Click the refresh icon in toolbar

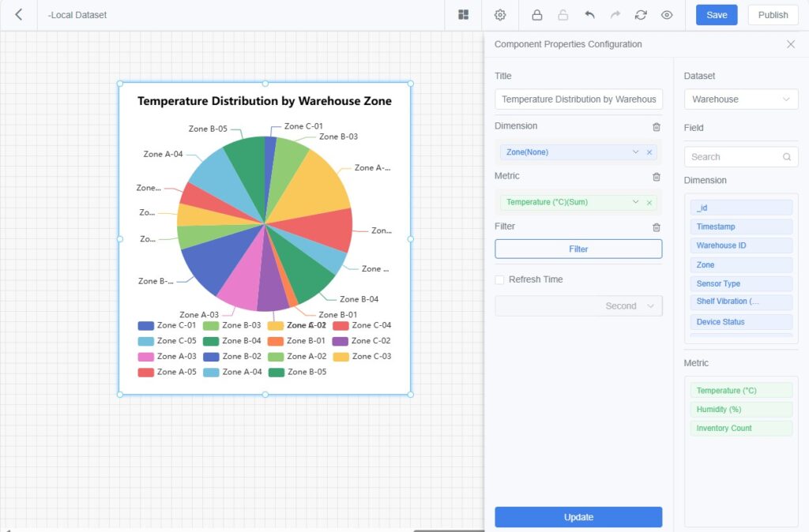click(x=641, y=15)
